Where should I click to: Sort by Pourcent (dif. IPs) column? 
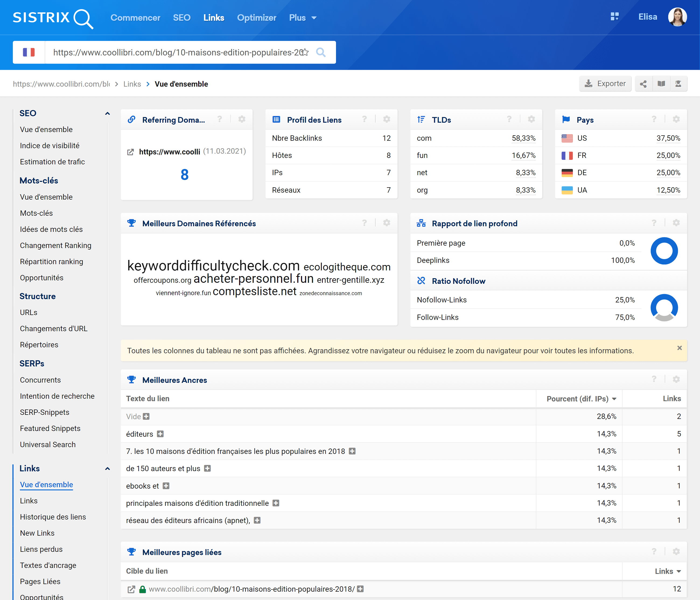(x=581, y=399)
